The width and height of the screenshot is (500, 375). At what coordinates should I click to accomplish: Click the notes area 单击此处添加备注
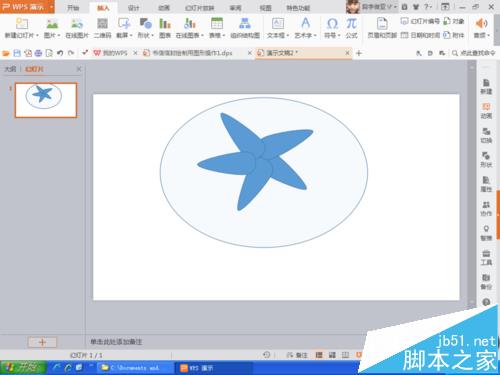116,342
